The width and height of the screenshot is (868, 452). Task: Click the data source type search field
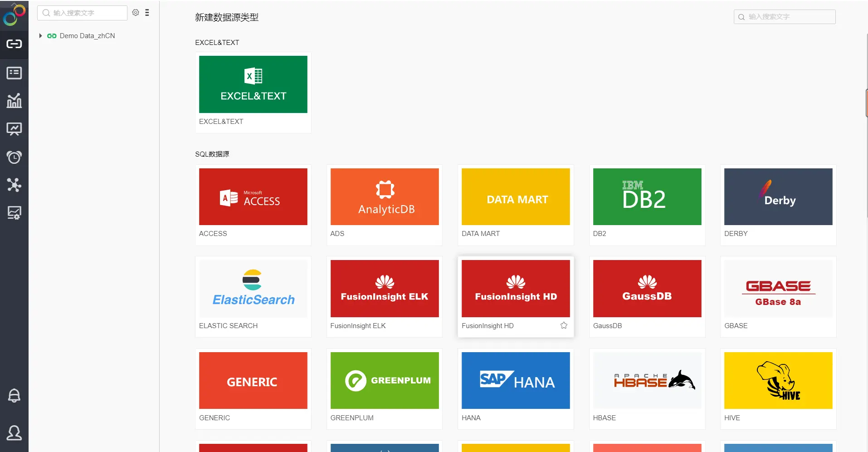[785, 17]
